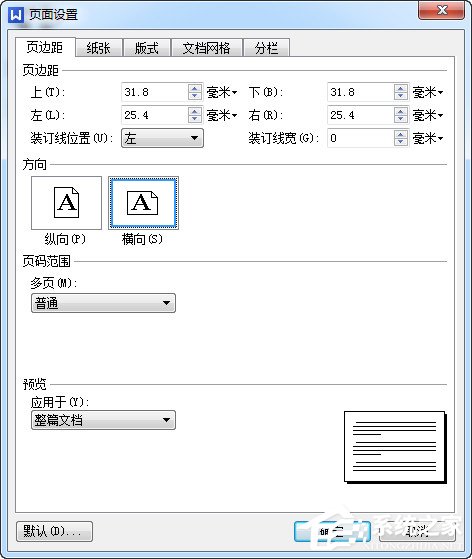Increase gutter width 装订线宽 with up arrow
The image size is (472, 559).
coord(401,134)
